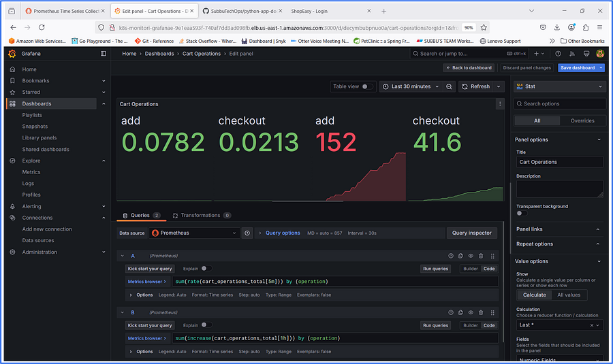Click Run queries for query A
This screenshot has width=613, height=364.
click(x=435, y=269)
